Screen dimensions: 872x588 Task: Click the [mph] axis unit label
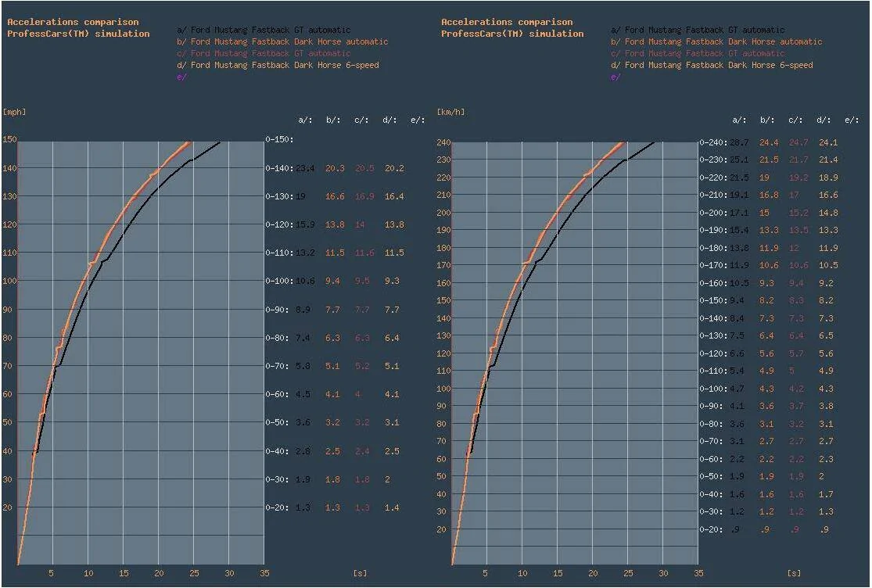coord(14,112)
